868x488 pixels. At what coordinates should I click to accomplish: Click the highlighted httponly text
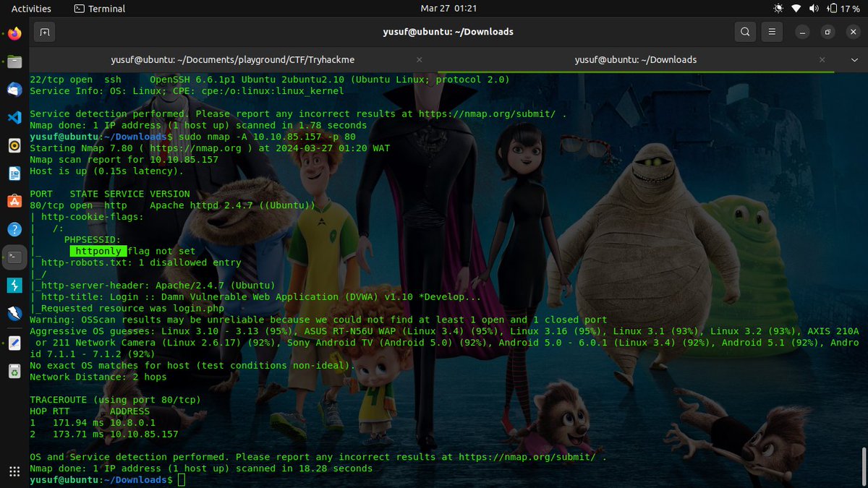[99, 251]
